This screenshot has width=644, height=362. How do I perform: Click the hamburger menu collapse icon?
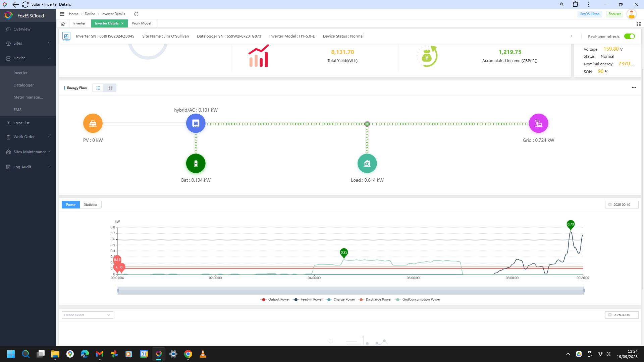pos(62,14)
